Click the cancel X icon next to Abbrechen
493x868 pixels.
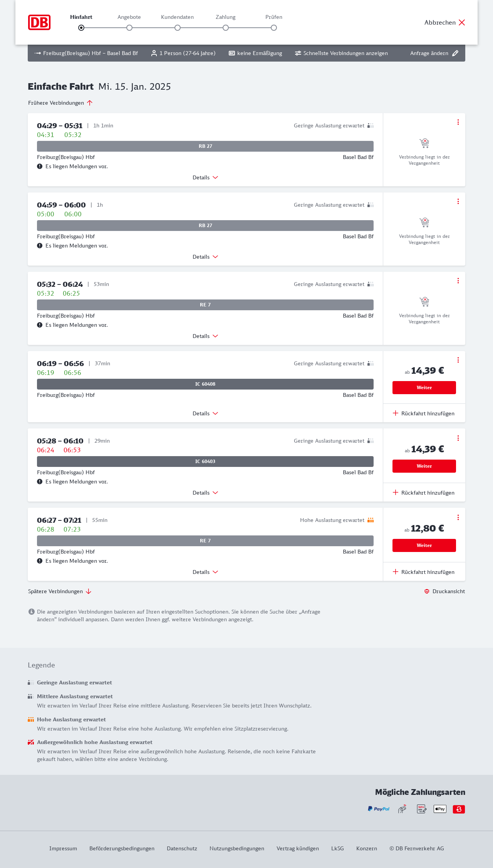click(x=462, y=22)
